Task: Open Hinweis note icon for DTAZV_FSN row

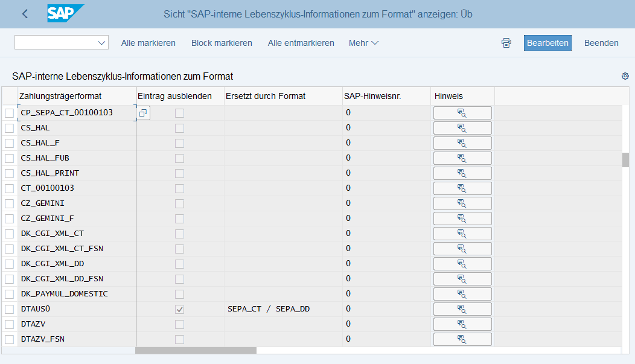Action: (462, 339)
